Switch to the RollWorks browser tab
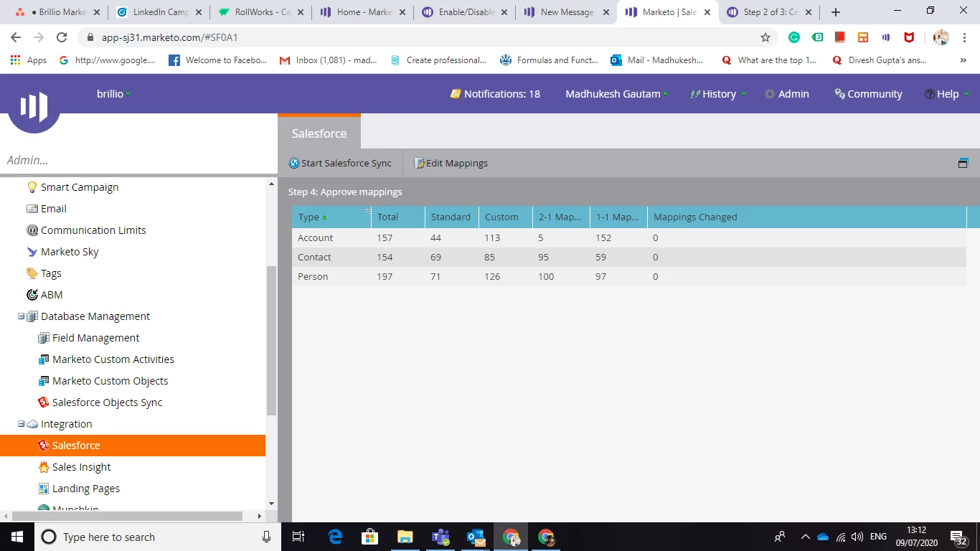This screenshot has width=980, height=551. click(261, 12)
